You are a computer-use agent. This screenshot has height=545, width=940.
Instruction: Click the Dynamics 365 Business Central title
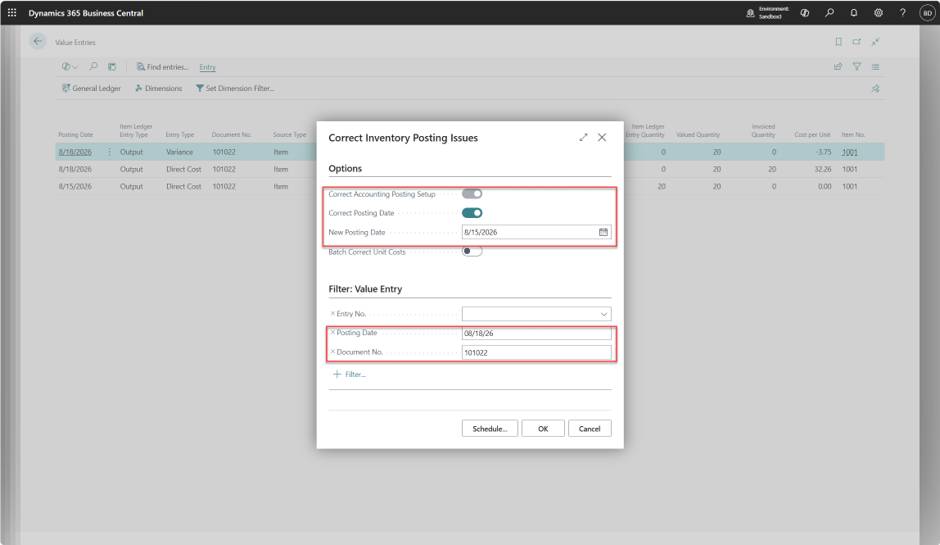pos(86,13)
